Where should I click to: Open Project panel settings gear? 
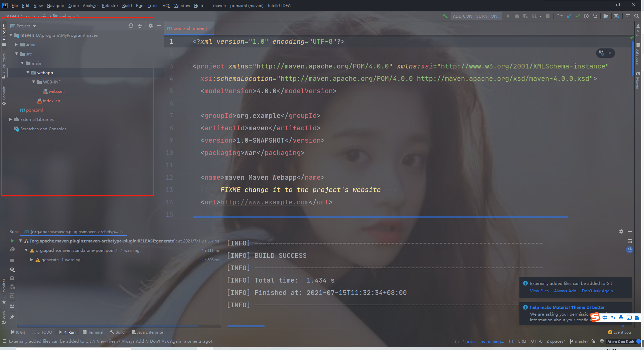151,26
